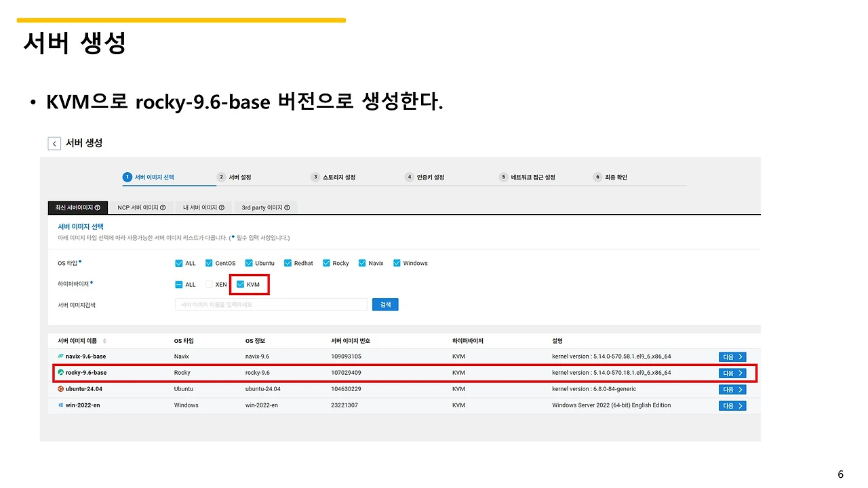Click 다음 for rocky-9.6-base

click(732, 373)
